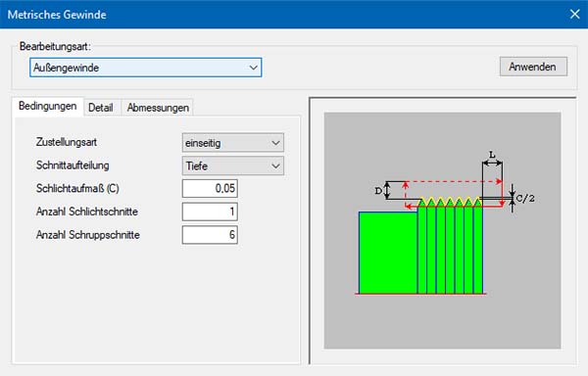The image size is (588, 376).
Task: Click the Anzahl Schruppschnitte input field
Action: [x=210, y=235]
